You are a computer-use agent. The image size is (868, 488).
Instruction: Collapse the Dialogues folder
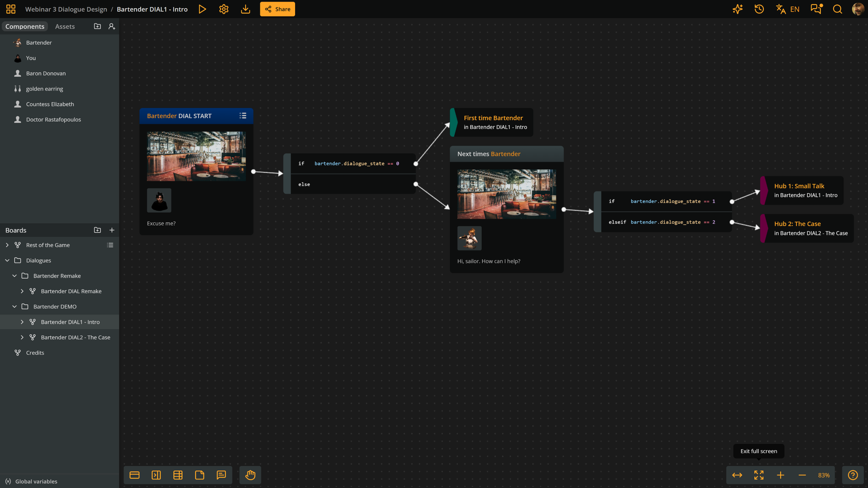pyautogui.click(x=7, y=260)
